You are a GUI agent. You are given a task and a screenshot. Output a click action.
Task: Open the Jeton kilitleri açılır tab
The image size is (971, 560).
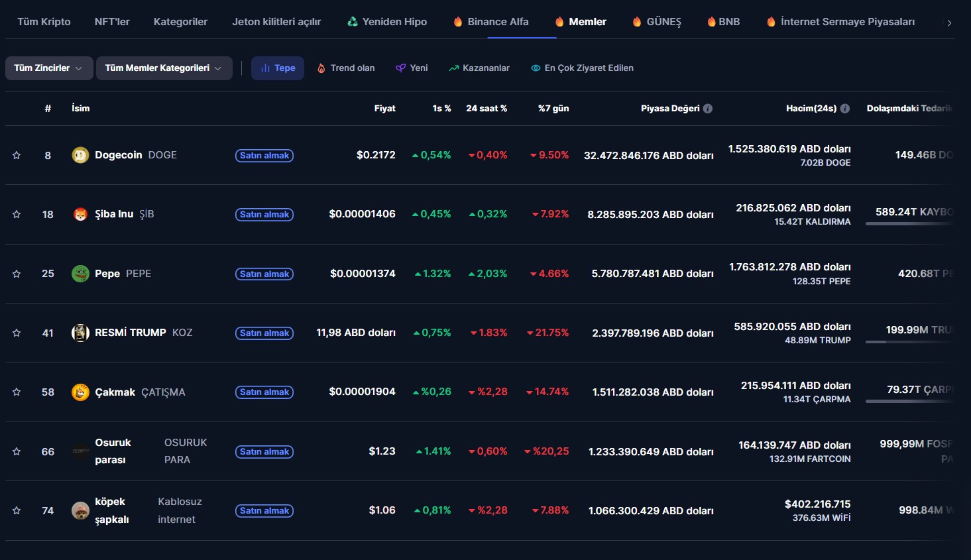point(276,22)
